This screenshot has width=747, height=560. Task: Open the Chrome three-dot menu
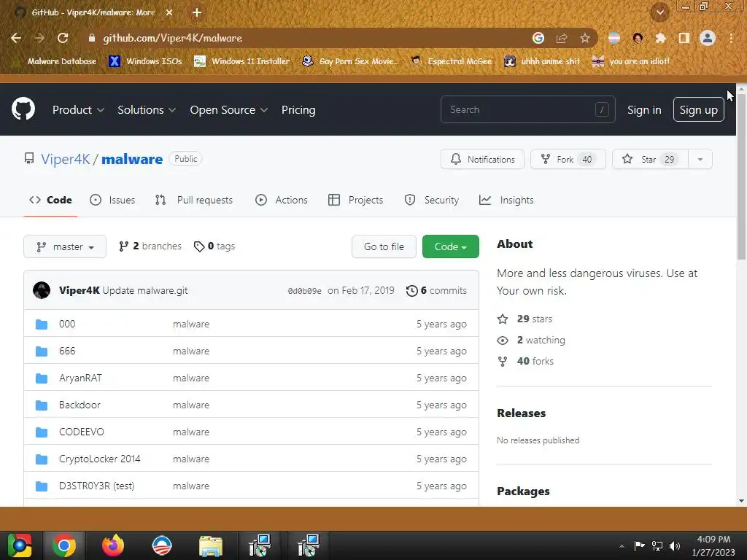click(731, 38)
